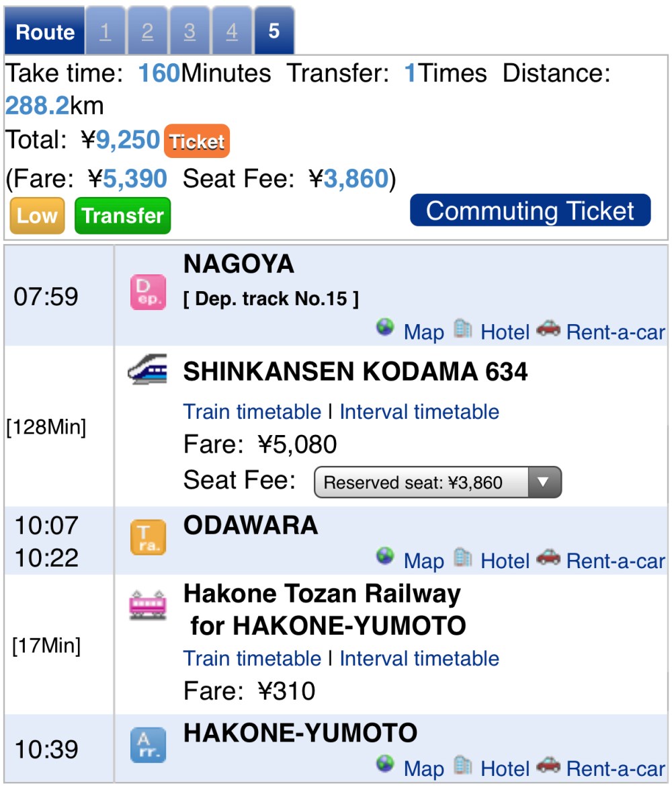Open Commuting Ticket

[x=530, y=210]
